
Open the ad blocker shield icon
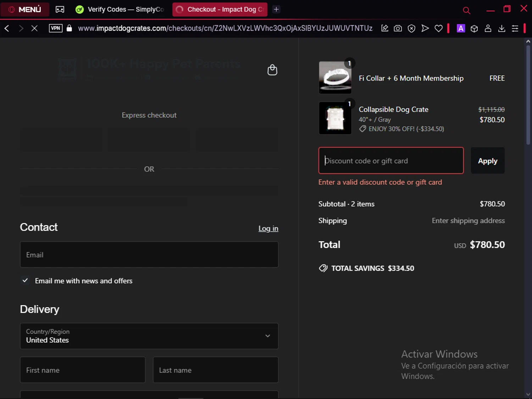tap(411, 28)
